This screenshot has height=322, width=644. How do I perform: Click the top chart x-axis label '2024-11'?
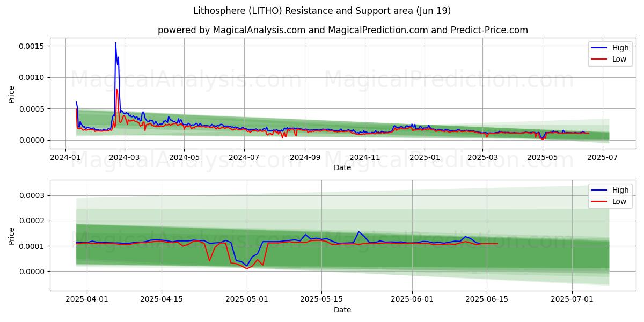(365, 158)
